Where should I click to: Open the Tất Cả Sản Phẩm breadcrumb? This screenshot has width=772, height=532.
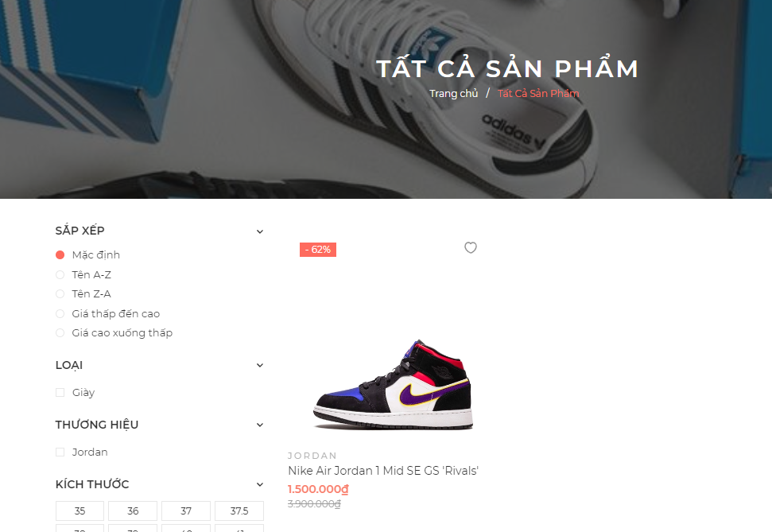click(x=538, y=94)
